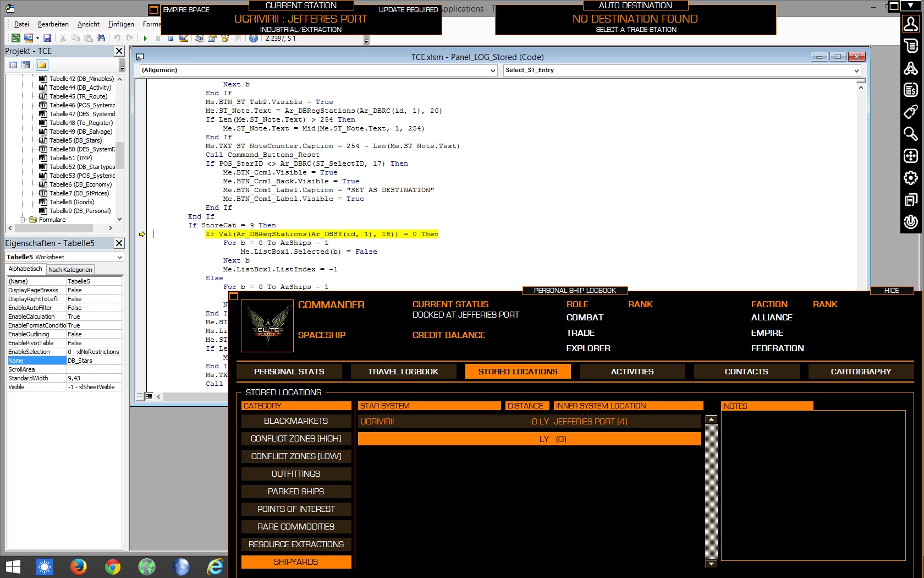
Task: Open the VBA Help question mark icon
Action: click(253, 38)
